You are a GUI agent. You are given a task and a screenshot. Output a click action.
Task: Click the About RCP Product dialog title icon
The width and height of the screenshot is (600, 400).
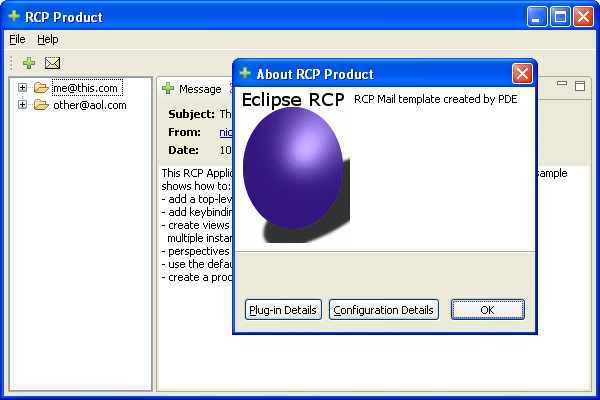coord(245,73)
